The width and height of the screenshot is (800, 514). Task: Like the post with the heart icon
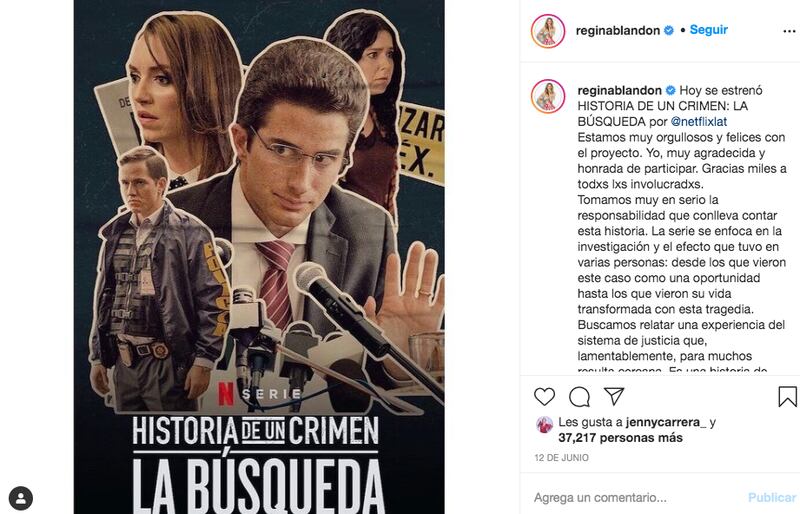coord(544,397)
